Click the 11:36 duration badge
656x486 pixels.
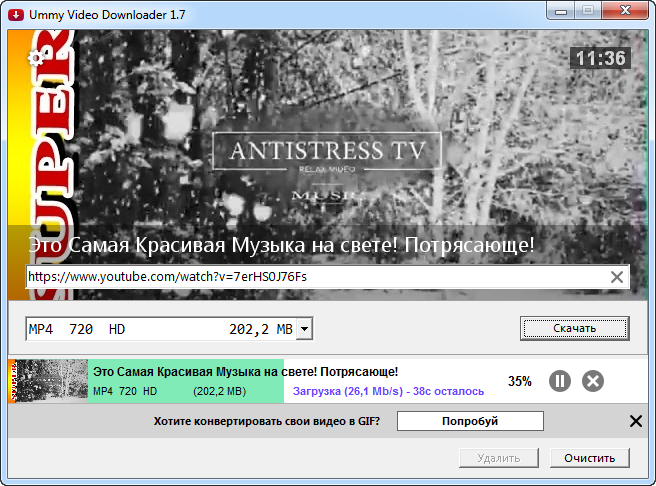[x=600, y=59]
